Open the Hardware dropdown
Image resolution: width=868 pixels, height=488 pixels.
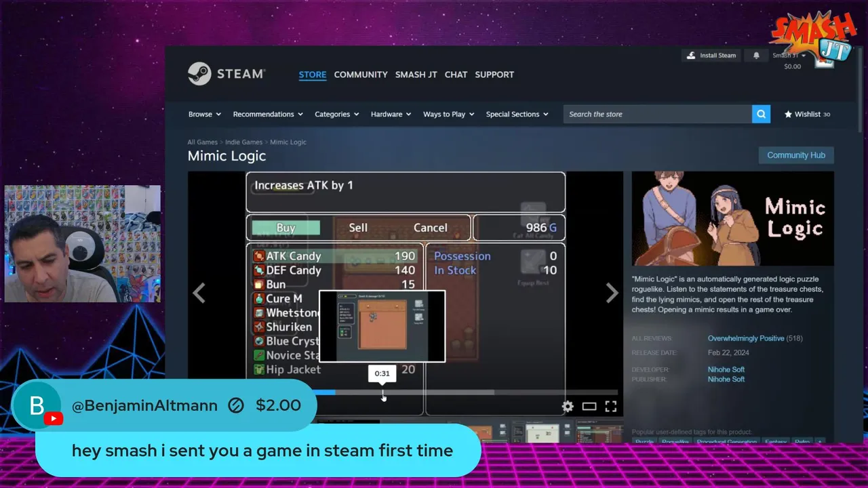coord(391,115)
